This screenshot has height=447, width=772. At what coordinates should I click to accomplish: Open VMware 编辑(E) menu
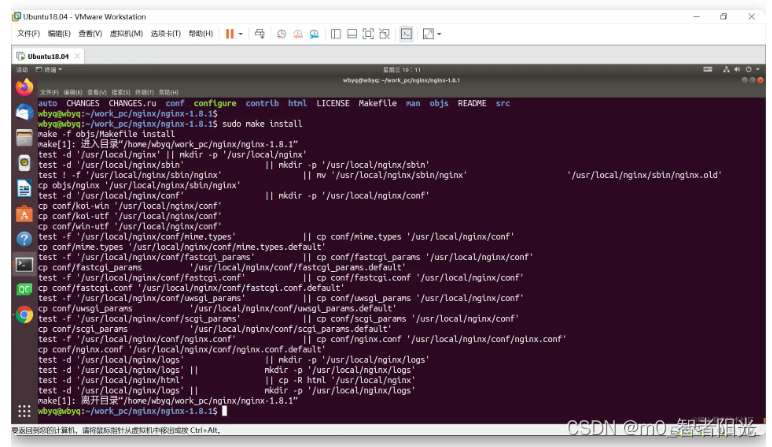(x=59, y=33)
